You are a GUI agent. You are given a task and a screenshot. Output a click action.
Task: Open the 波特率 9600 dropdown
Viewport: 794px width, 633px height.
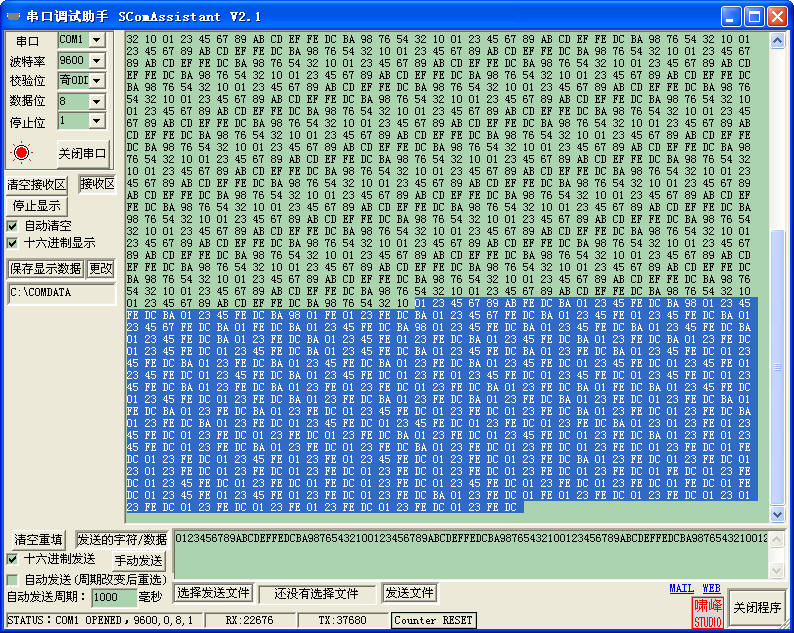97,60
